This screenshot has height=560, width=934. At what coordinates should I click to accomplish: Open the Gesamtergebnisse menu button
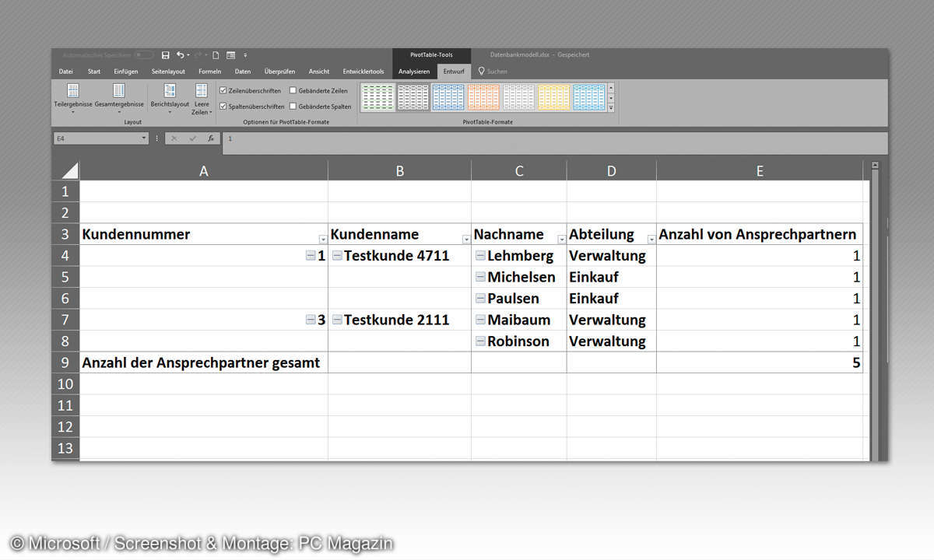(119, 99)
